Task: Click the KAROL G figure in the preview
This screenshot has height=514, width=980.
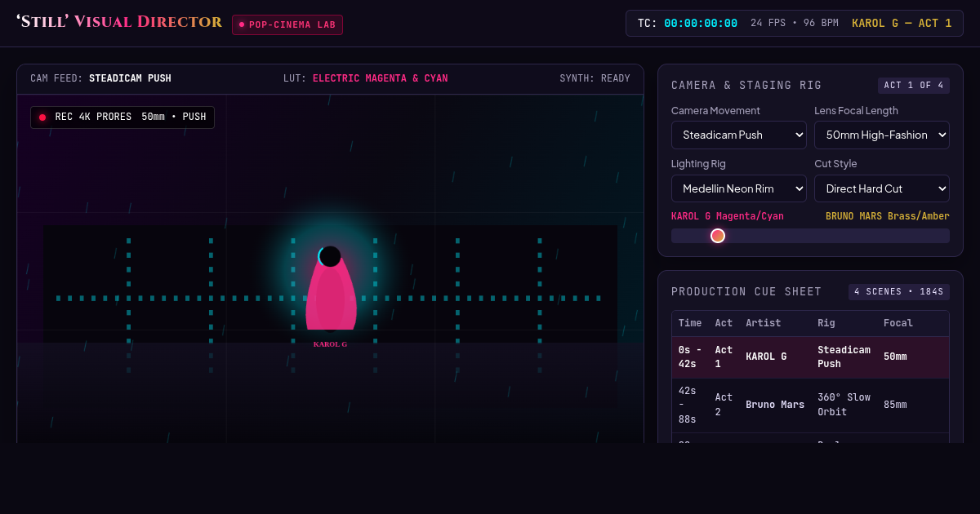Action: point(330,290)
